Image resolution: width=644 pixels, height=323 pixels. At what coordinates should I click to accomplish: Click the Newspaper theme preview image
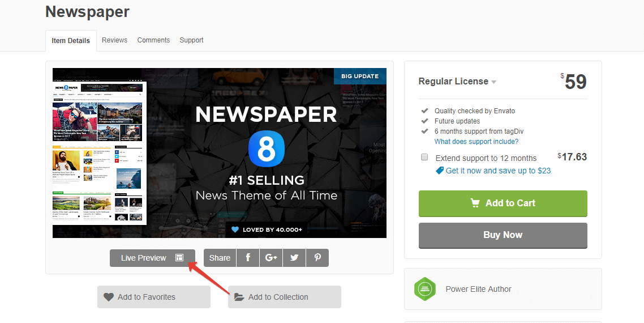coord(220,153)
